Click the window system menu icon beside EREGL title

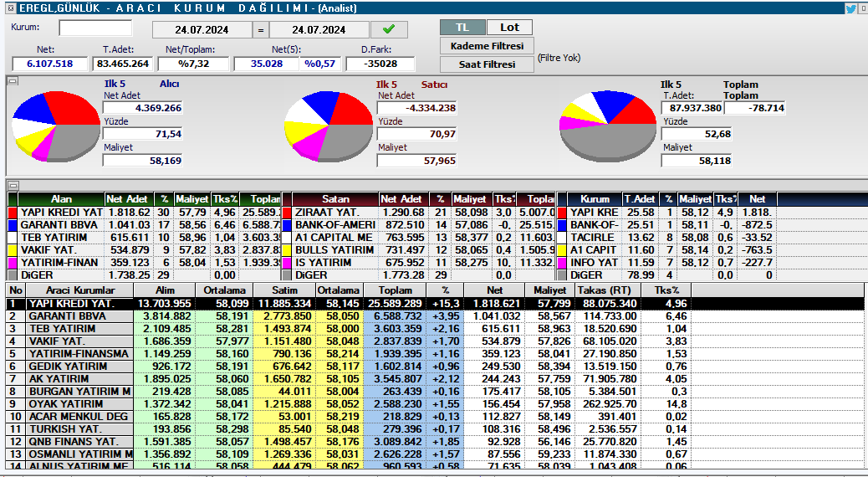point(11,8)
